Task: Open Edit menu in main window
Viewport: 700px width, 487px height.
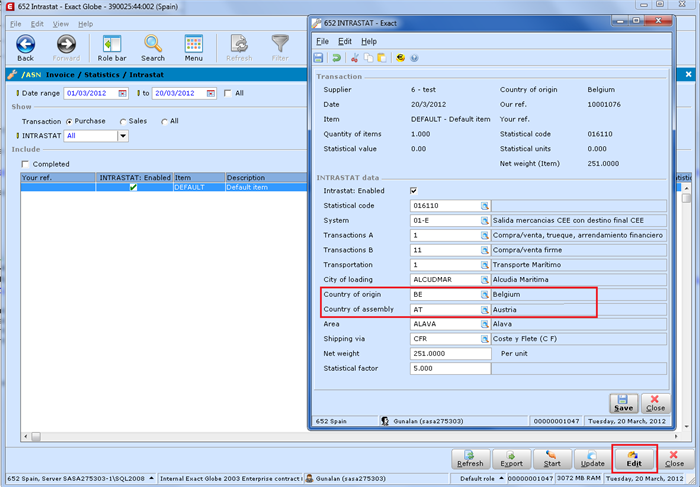Action: (37, 24)
